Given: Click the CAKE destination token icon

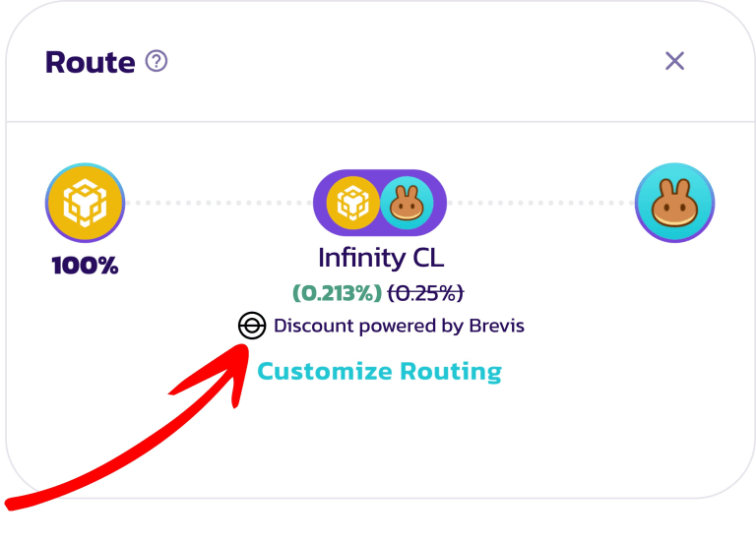Looking at the screenshot, I should [674, 203].
